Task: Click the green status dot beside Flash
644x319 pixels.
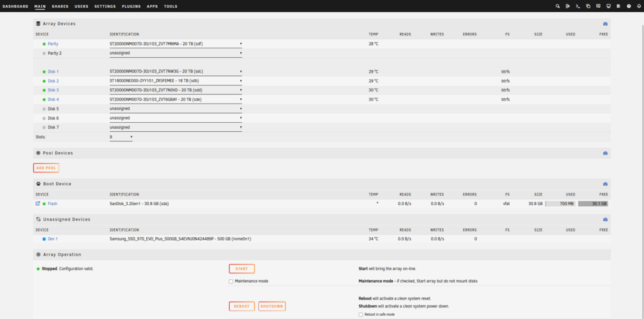Action: 44,204
